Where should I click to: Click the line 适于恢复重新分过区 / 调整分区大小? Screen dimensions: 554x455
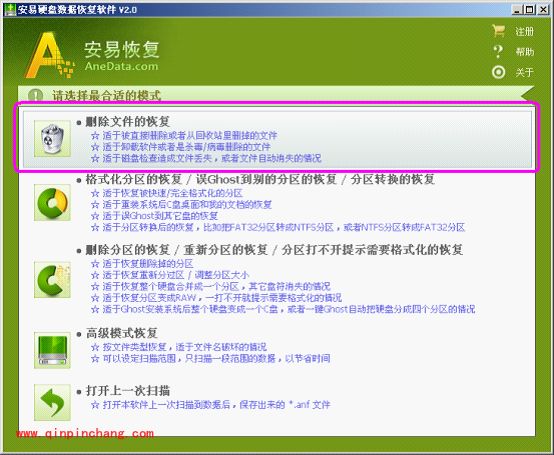click(170, 275)
